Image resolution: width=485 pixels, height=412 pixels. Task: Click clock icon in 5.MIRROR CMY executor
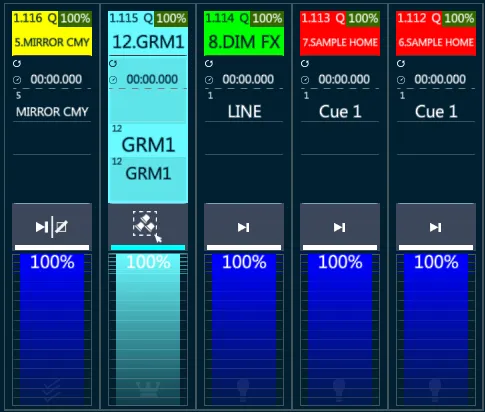pos(17,80)
